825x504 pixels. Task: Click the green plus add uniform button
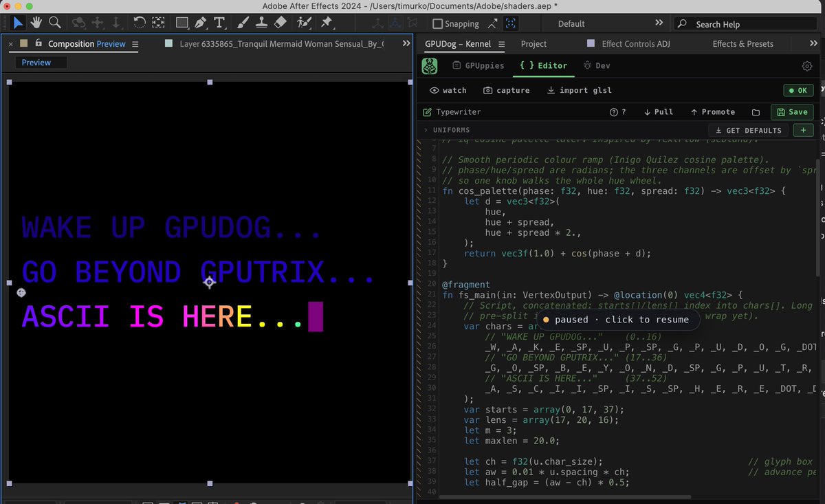pos(803,130)
